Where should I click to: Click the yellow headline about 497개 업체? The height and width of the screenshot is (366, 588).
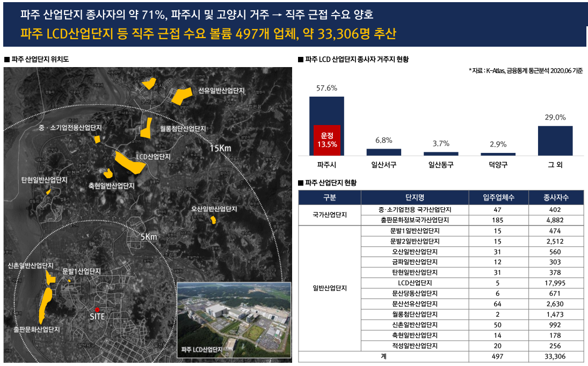pyautogui.click(x=208, y=34)
